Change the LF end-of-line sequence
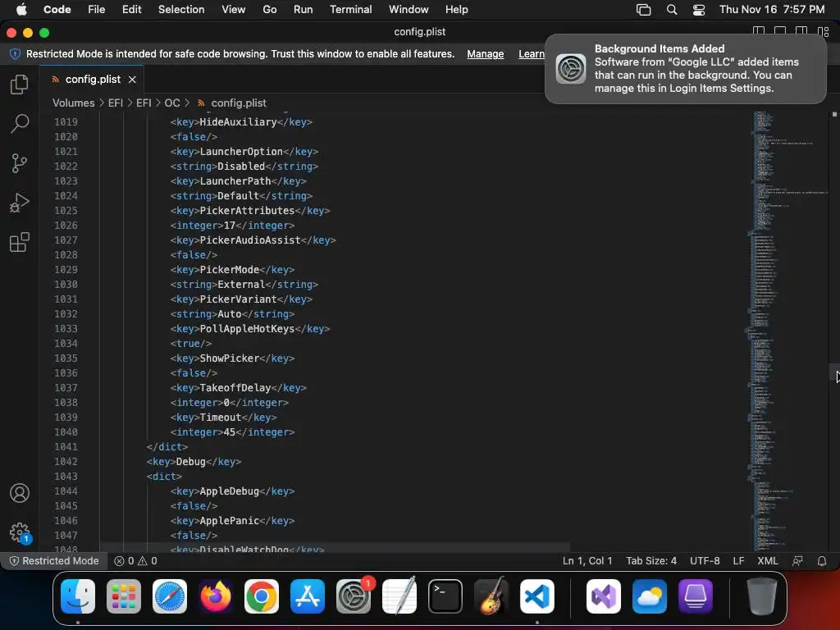The width and height of the screenshot is (840, 630). pos(738,561)
